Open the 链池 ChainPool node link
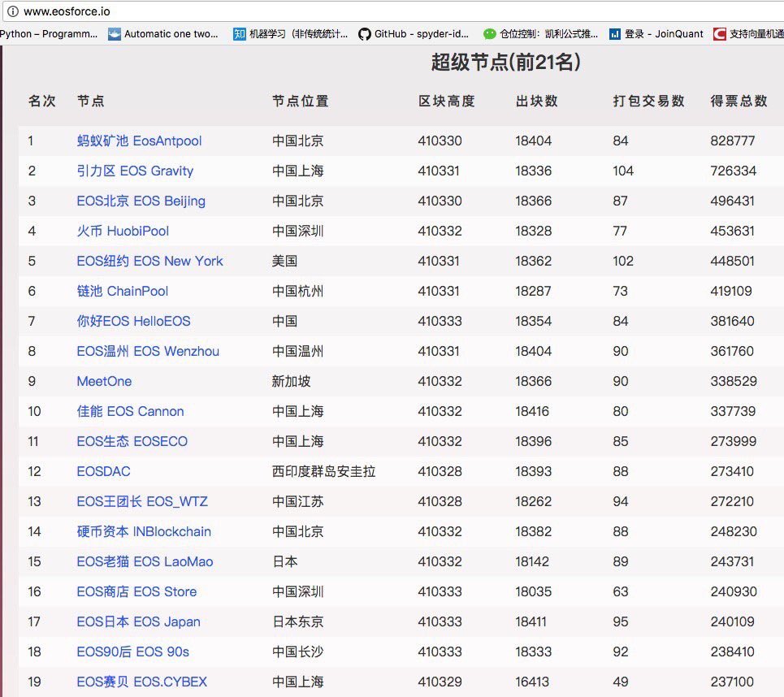The width and height of the screenshot is (784, 697). click(x=123, y=291)
